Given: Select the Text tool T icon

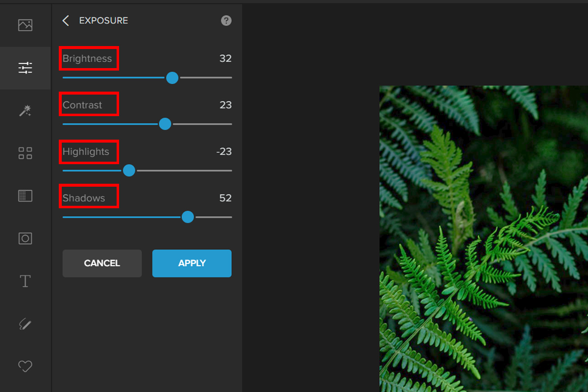Looking at the screenshot, I should (x=25, y=281).
